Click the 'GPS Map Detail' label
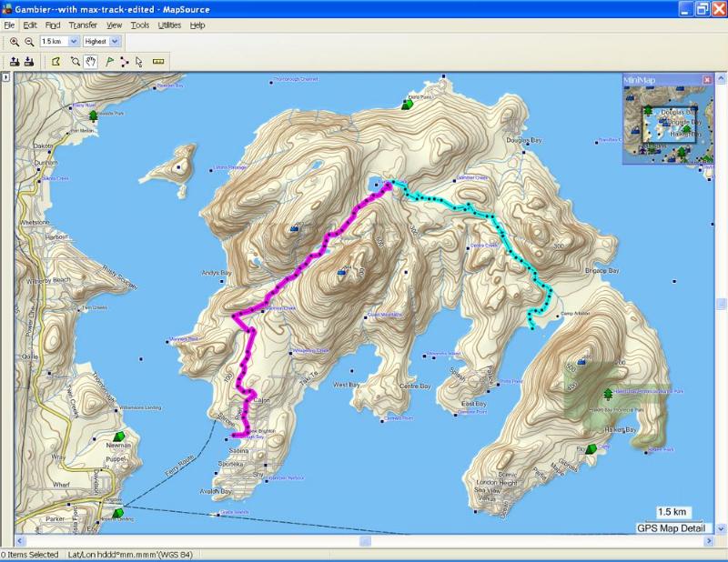Viewport: 728px width, 562px height. (671, 528)
